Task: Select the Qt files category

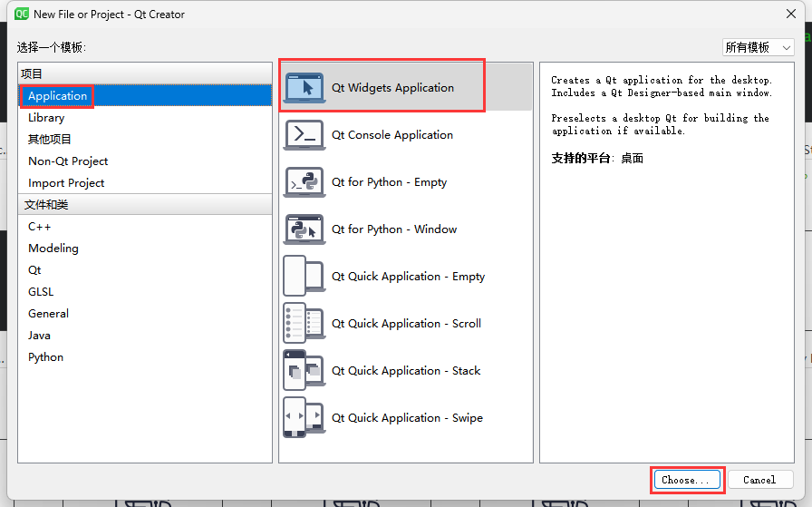Action: click(x=145, y=270)
